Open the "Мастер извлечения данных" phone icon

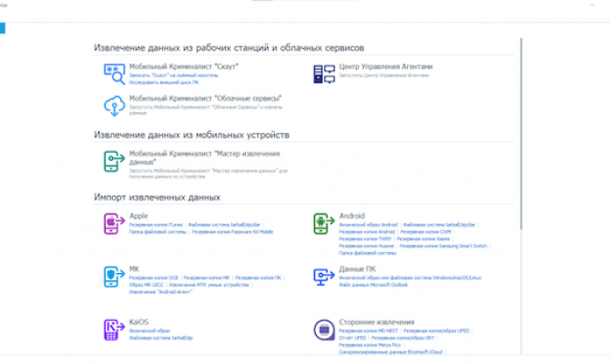pos(115,161)
